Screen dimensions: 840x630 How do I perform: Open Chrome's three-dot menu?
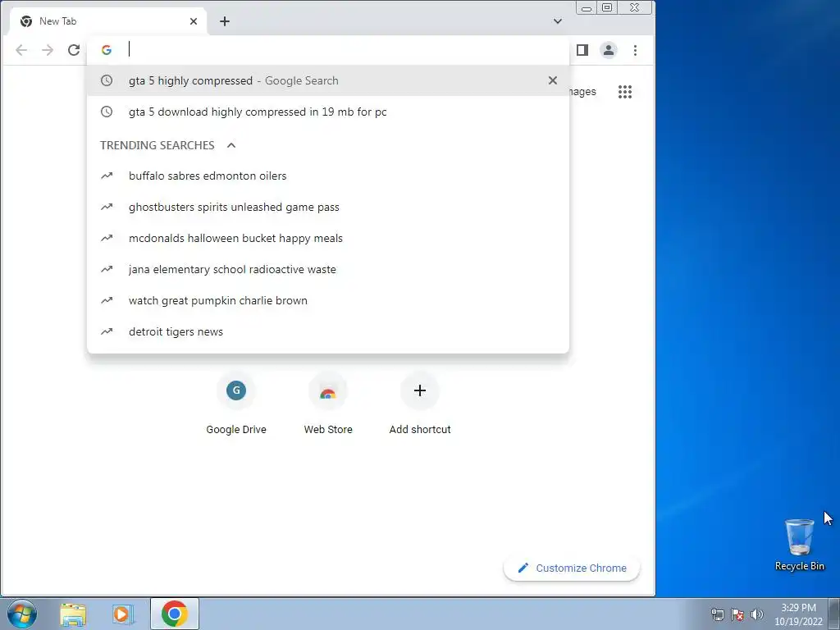tap(636, 50)
